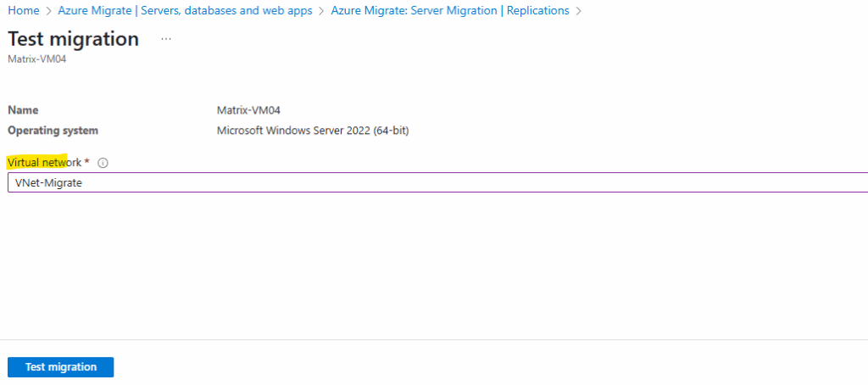Open the Virtual network dropdown showing VNet-Migrate

(x=437, y=182)
